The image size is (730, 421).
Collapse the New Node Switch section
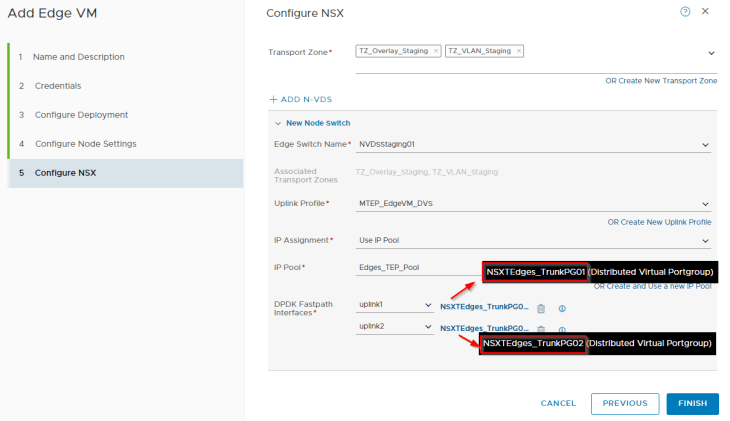point(278,123)
